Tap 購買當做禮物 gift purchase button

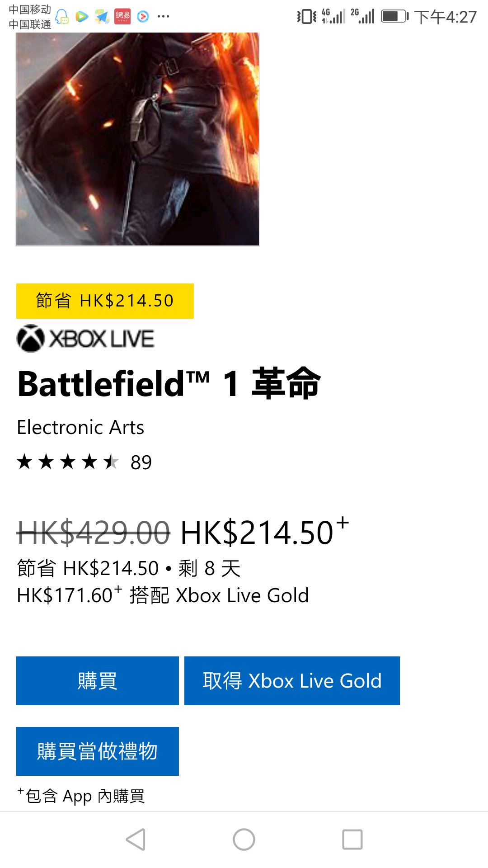[98, 751]
